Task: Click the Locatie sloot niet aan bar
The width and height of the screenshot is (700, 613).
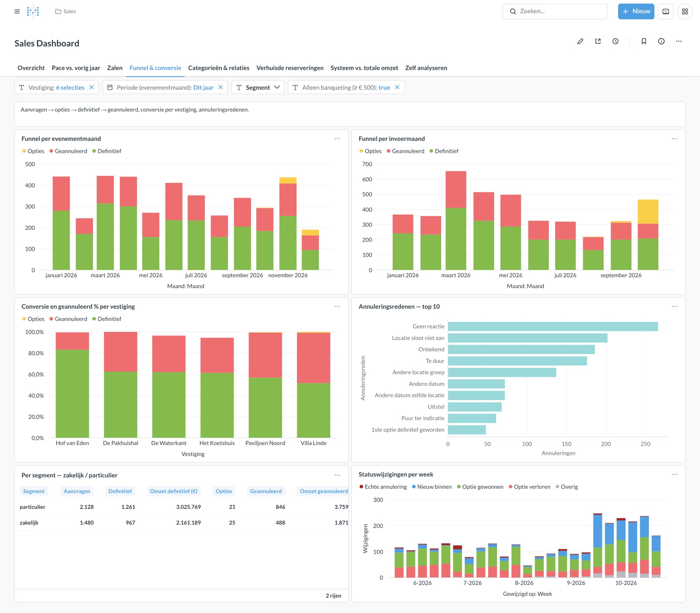Action: click(x=528, y=338)
